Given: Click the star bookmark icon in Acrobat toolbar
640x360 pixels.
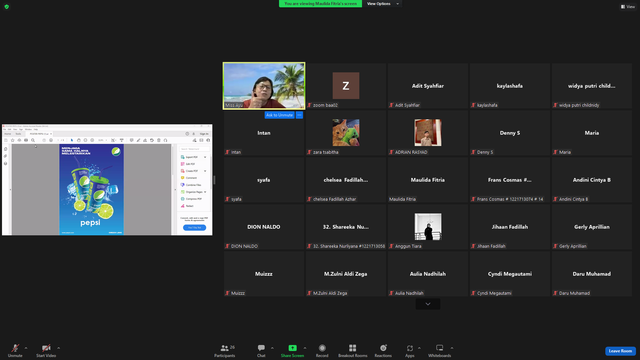Looking at the screenshot, I should [x=13, y=140].
